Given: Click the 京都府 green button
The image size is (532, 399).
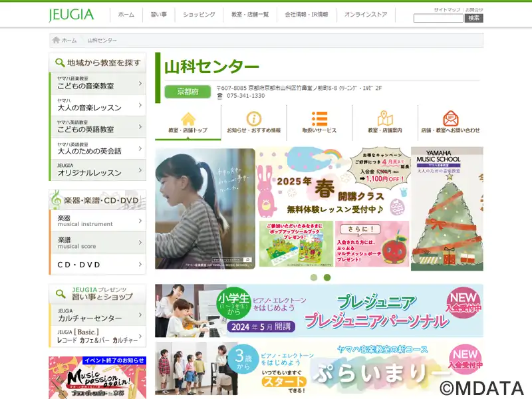Looking at the screenshot, I should coord(188,92).
